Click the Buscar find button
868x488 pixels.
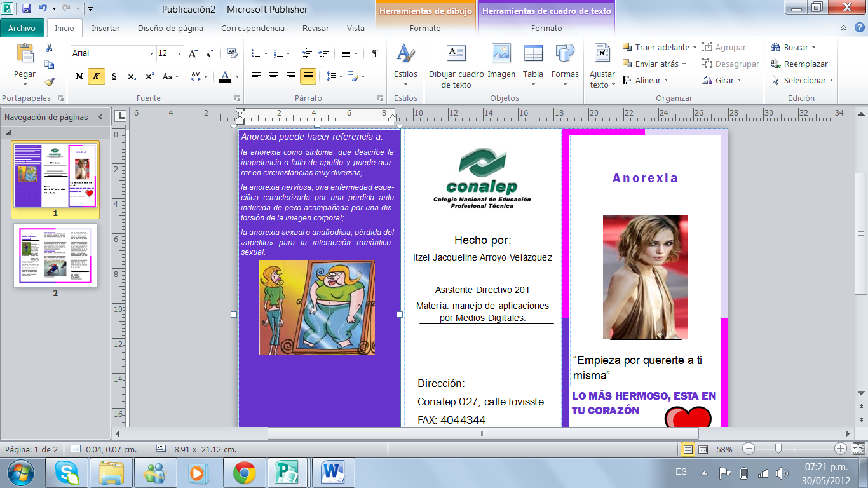(x=792, y=47)
